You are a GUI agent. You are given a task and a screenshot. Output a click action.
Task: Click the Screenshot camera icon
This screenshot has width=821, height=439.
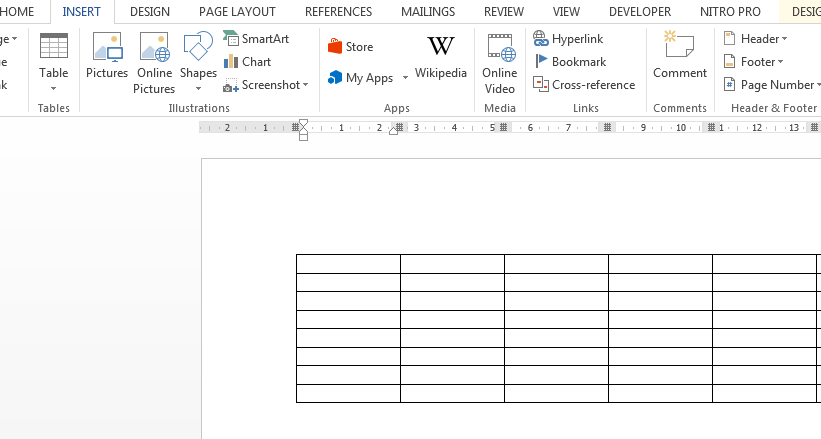coord(230,85)
